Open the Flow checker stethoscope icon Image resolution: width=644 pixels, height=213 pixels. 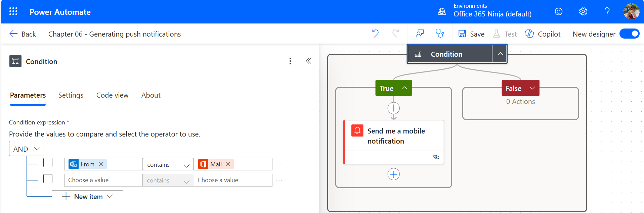(x=439, y=34)
